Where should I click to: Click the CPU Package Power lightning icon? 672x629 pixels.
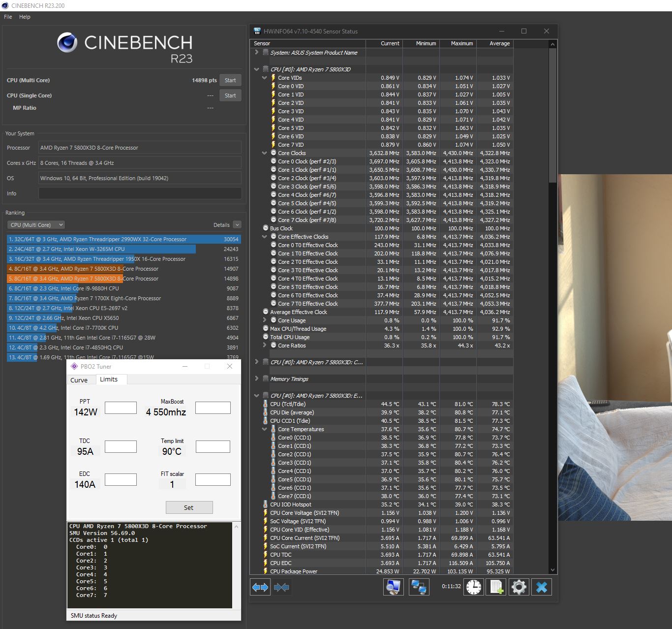(266, 571)
